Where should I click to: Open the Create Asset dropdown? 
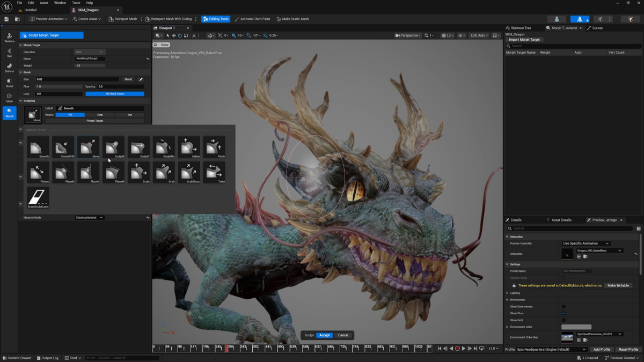click(87, 19)
